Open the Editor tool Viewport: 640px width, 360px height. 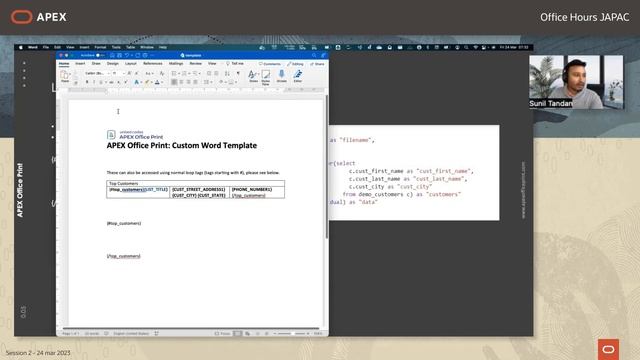(x=298, y=76)
